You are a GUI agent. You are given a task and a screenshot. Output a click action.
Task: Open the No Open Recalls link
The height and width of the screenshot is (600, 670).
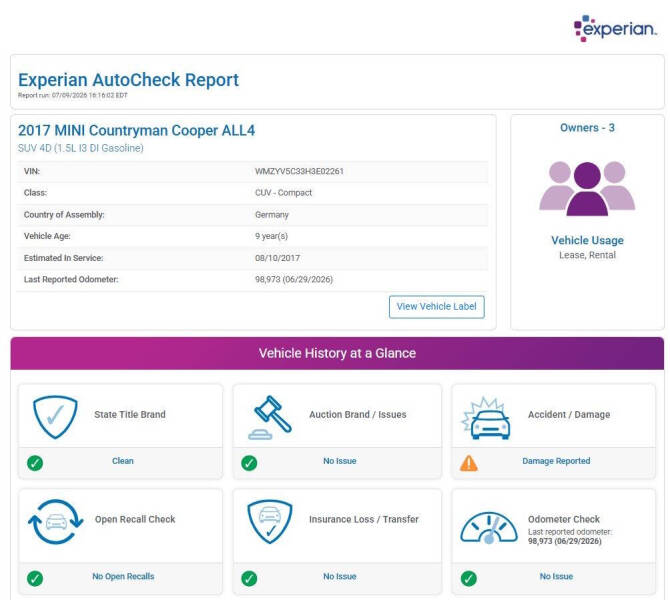tap(123, 576)
